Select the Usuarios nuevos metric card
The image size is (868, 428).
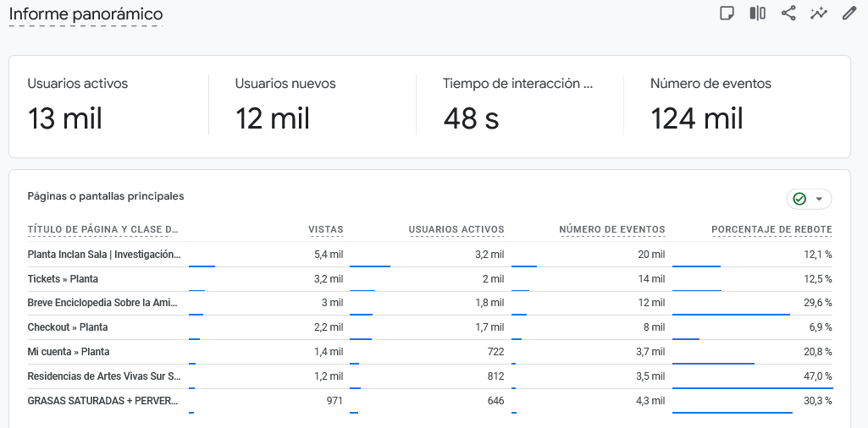click(312, 106)
